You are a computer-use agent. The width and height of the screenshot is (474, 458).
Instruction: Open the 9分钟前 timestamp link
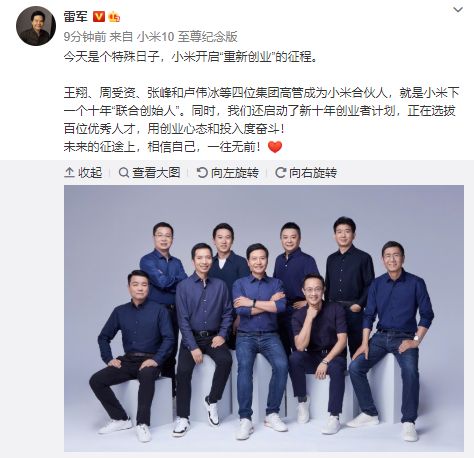85,37
